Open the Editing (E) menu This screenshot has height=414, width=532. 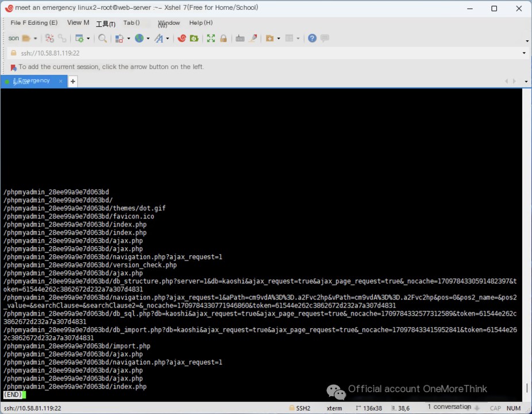coord(43,23)
